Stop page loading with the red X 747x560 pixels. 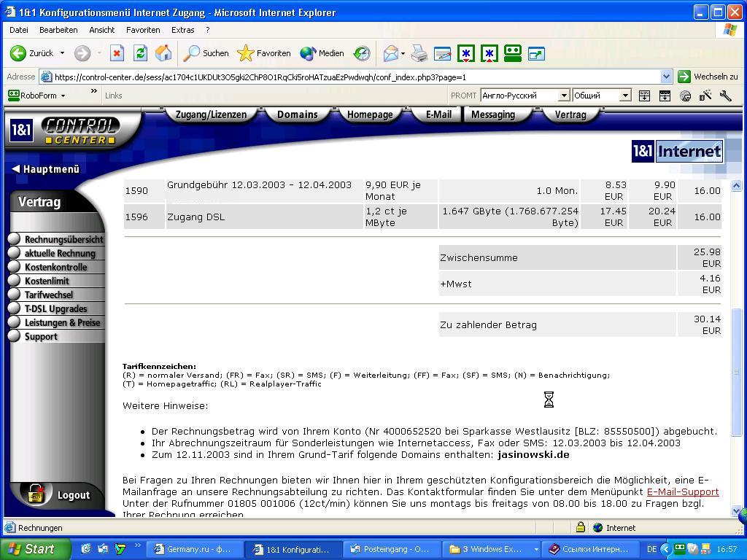(117, 53)
